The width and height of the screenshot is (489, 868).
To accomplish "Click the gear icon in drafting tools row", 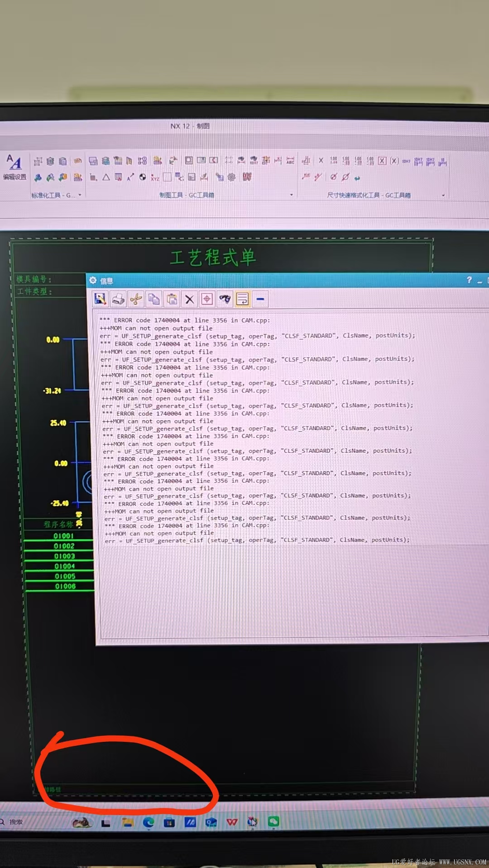I will pos(231,177).
